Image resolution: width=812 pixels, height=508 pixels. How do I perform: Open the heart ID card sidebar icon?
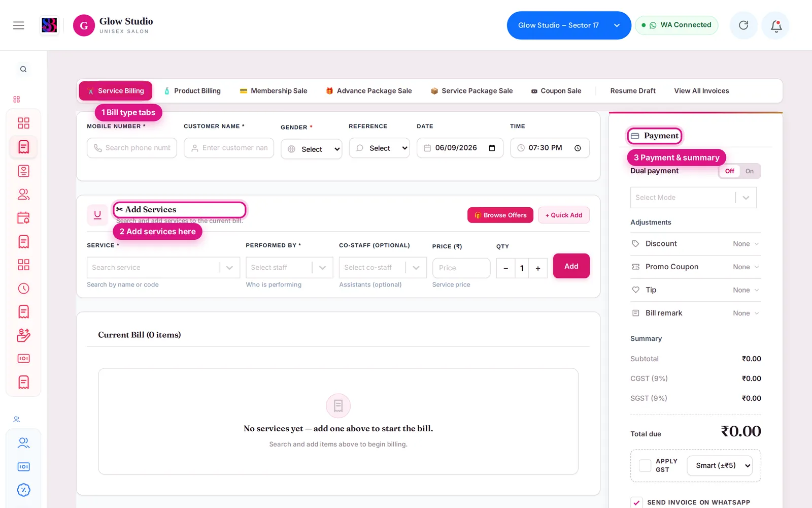point(23,171)
